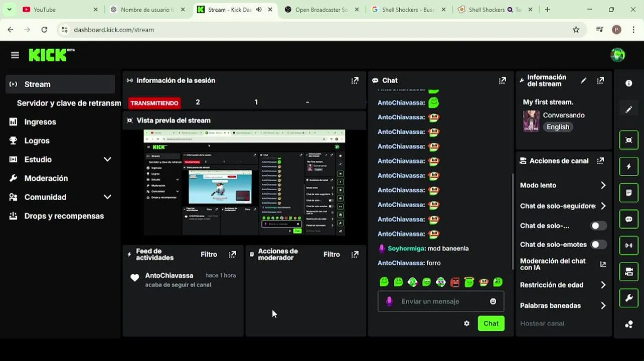
Task: Pop out the Información de la sesión panel
Action: (355, 80)
